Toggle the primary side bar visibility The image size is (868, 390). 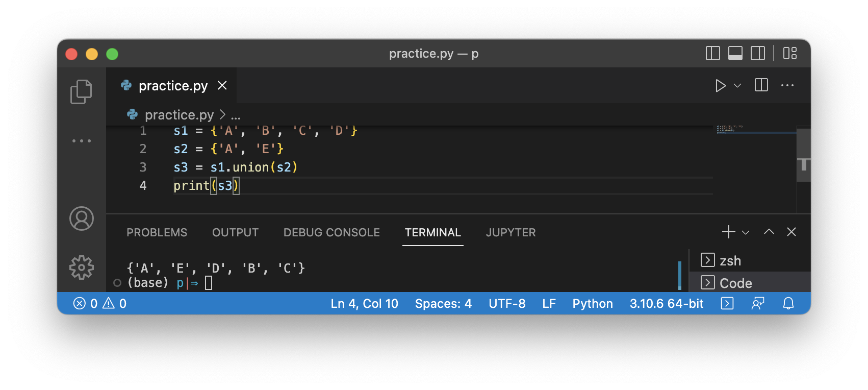tap(712, 53)
